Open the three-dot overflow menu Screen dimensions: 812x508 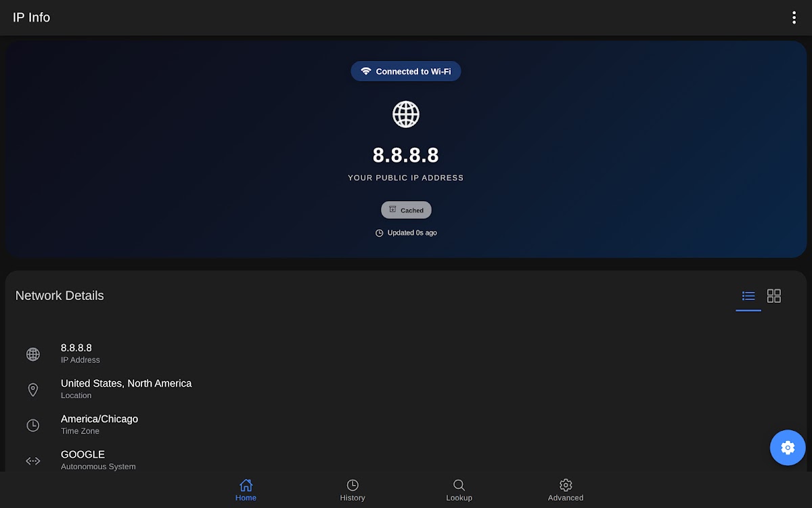pyautogui.click(x=794, y=18)
